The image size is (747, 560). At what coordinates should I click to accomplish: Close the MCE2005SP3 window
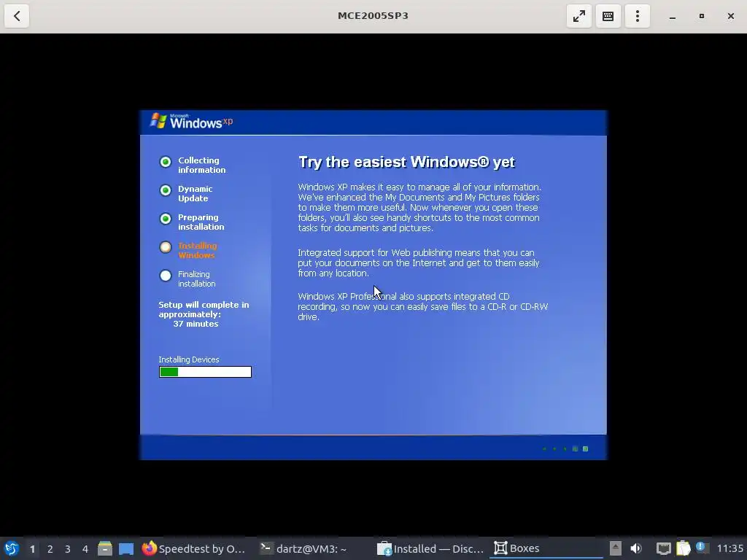click(731, 16)
